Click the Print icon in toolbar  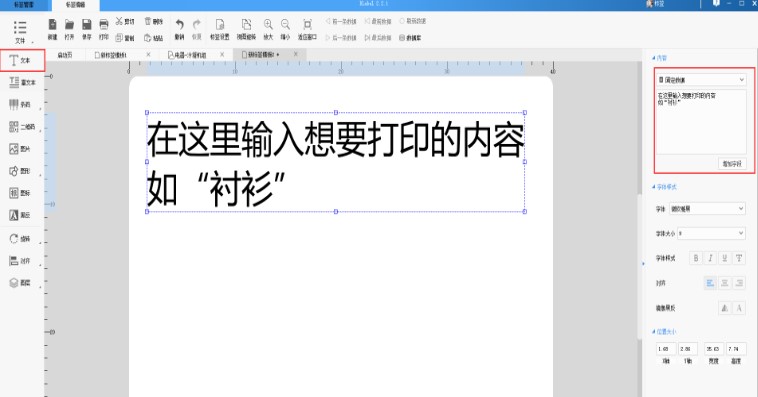coord(103,29)
